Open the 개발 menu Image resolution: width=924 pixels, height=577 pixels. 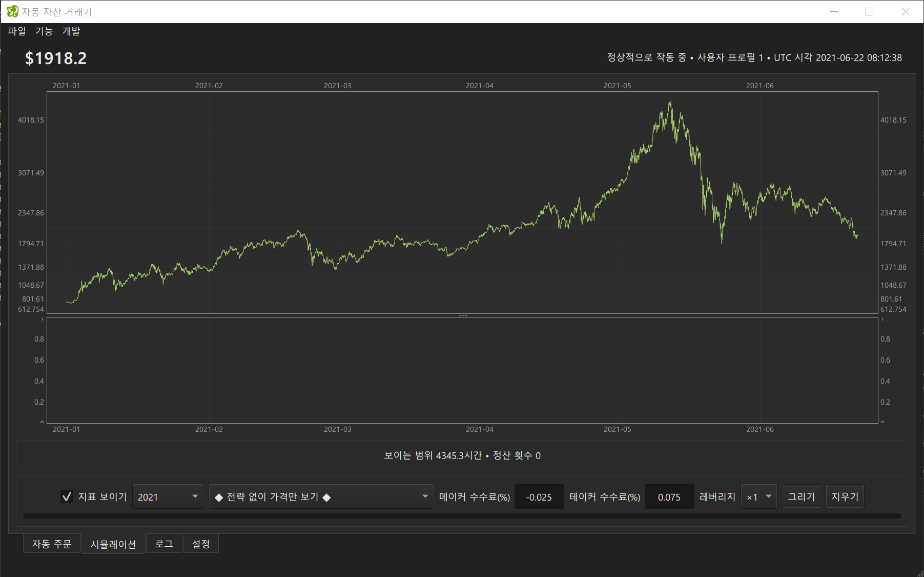[x=71, y=31]
